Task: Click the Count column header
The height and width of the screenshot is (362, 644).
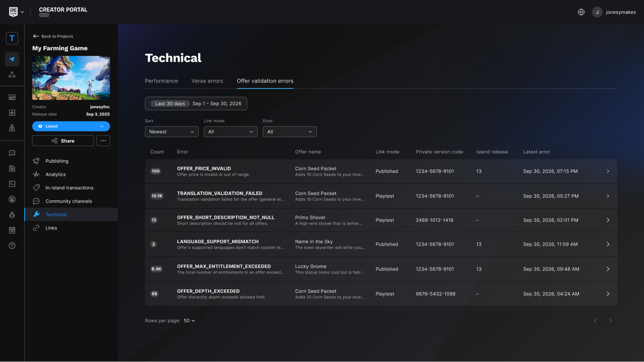Action: click(157, 152)
